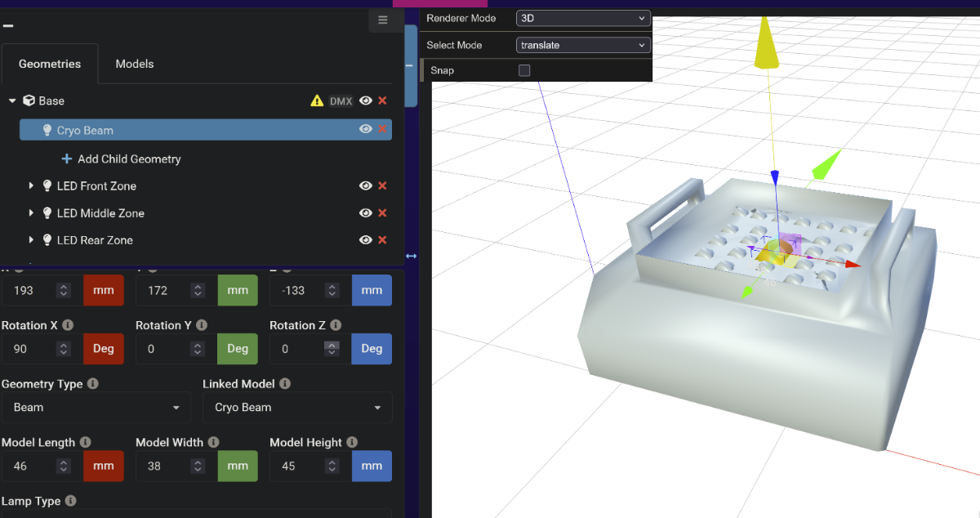The image size is (980, 518).
Task: Open the Geometry Type dropdown
Action: coord(96,407)
